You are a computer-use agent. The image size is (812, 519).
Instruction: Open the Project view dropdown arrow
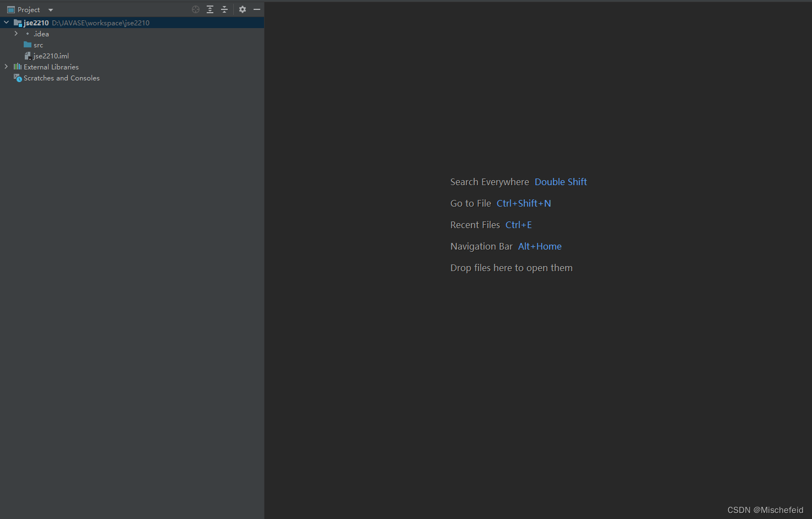pyautogui.click(x=50, y=9)
